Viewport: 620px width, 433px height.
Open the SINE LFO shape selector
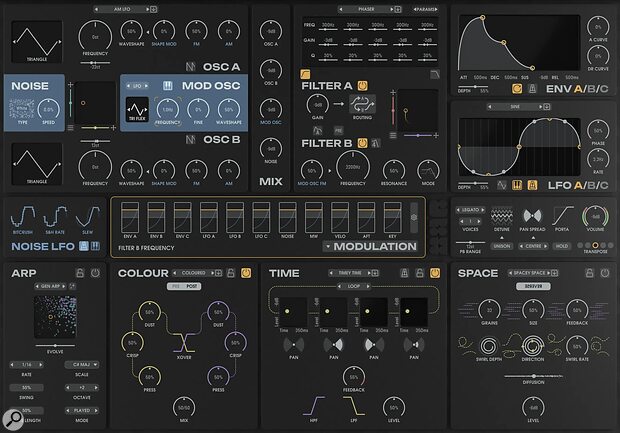514,107
